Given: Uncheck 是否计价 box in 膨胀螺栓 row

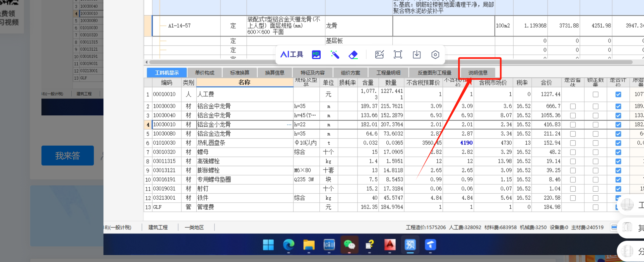Looking at the screenshot, I should click(618, 170).
